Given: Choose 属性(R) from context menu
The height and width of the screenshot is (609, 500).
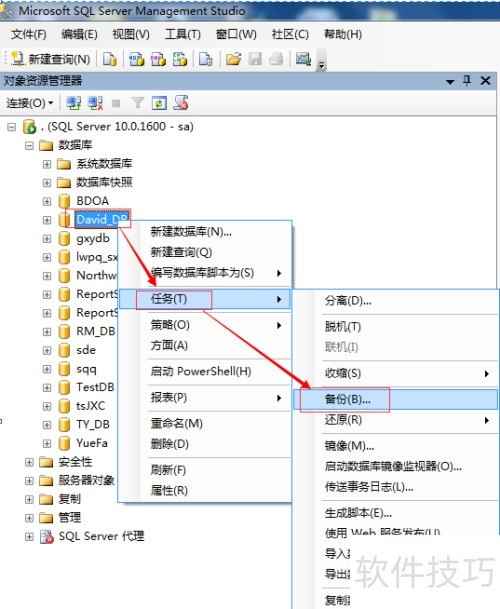Looking at the screenshot, I should pos(169,491).
